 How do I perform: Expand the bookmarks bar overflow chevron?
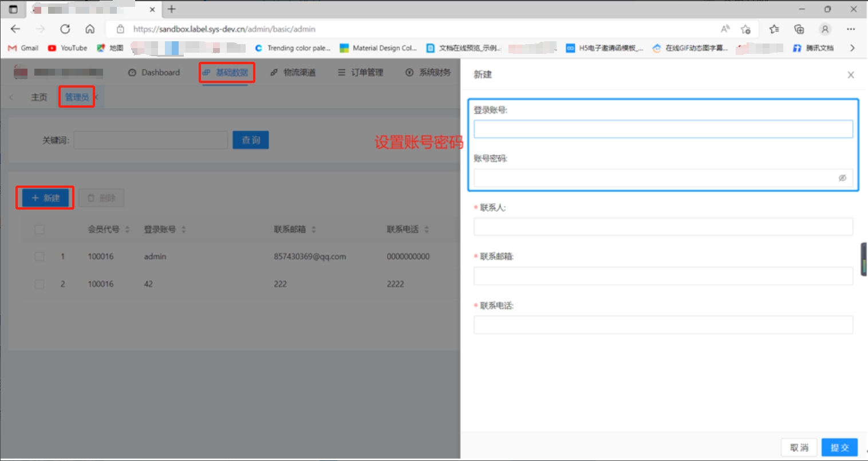[x=852, y=48]
